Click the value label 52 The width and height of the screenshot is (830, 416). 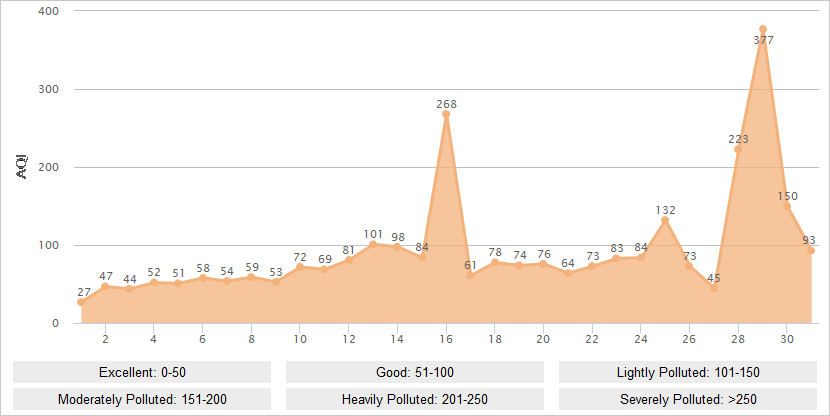point(154,272)
